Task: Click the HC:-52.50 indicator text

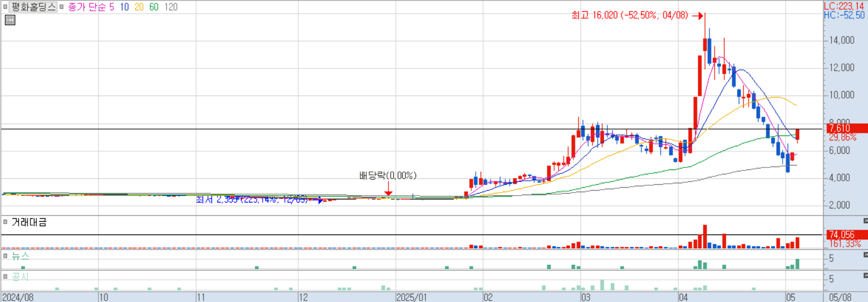Action: click(844, 15)
